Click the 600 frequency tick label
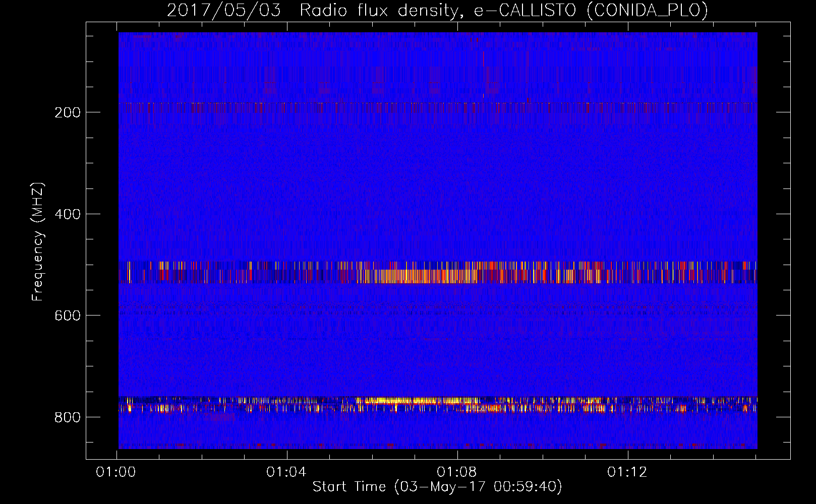This screenshot has width=816, height=504. pos(67,316)
